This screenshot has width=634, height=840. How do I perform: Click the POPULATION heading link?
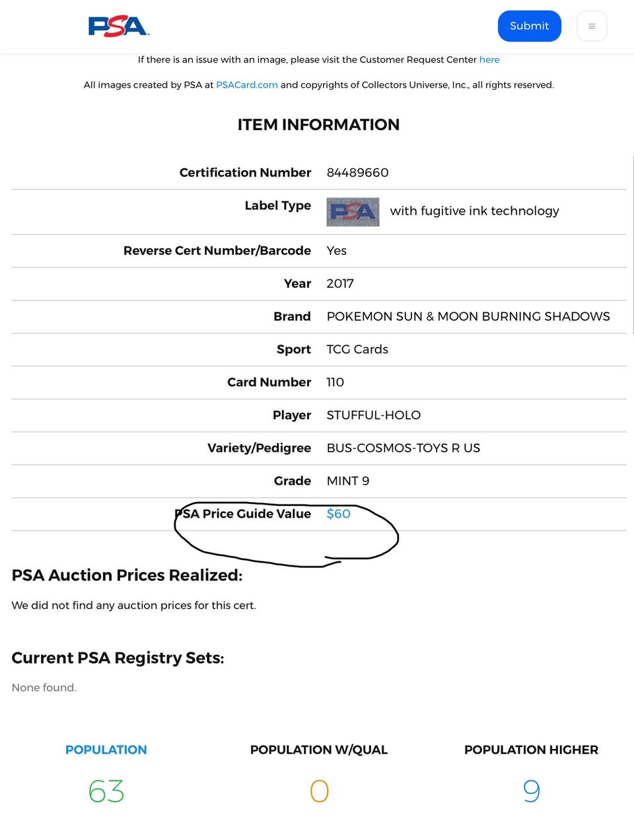click(x=106, y=750)
